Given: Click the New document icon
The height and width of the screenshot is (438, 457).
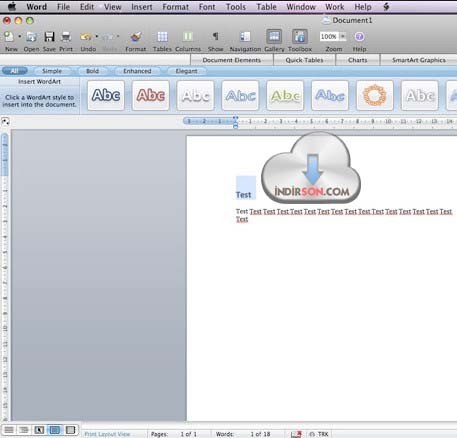Looking at the screenshot, I should pos(9,36).
